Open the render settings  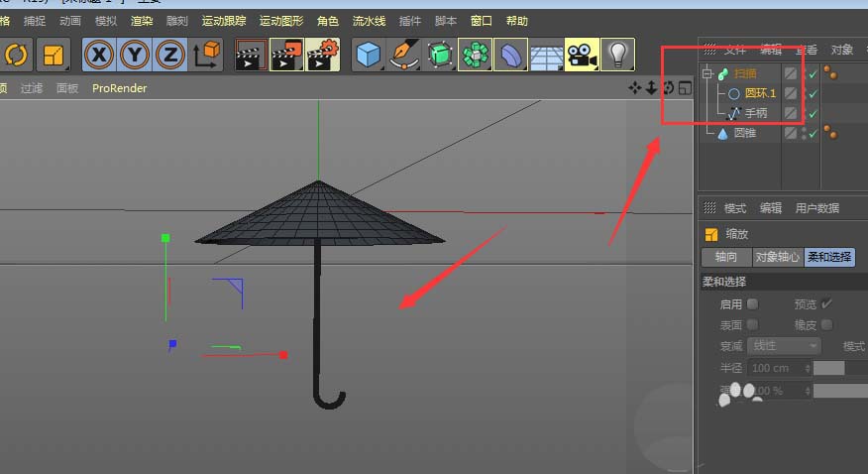322,55
